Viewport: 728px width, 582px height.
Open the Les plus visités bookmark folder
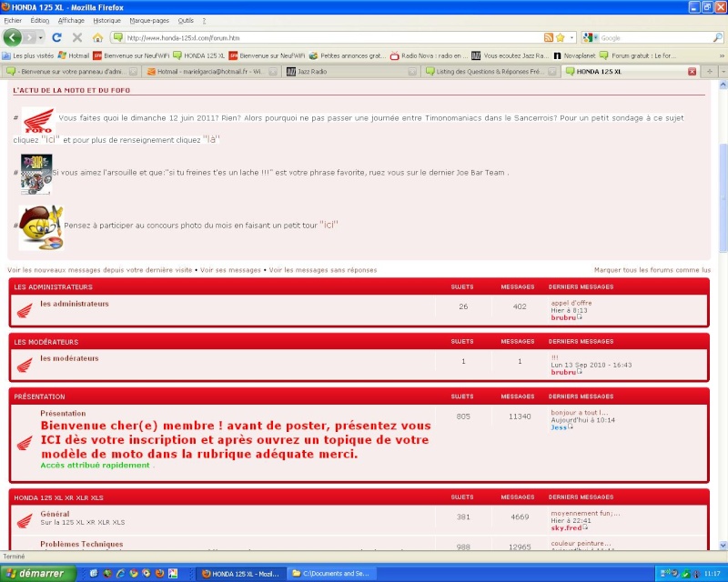pyautogui.click(x=28, y=55)
